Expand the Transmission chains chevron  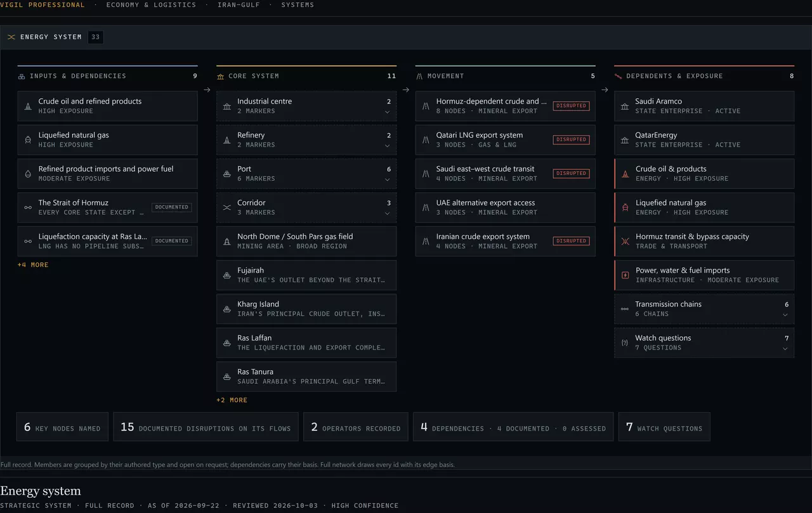click(x=785, y=315)
